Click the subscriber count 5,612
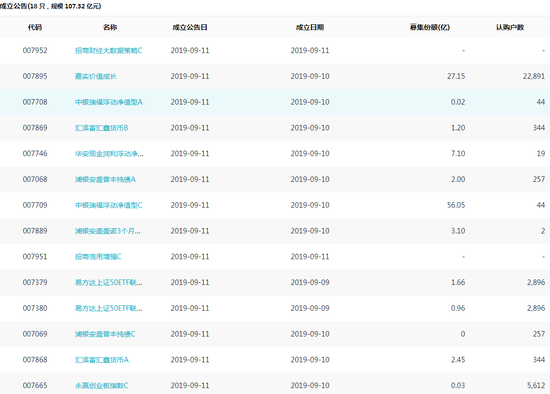This screenshot has width=550, height=394. point(536,386)
